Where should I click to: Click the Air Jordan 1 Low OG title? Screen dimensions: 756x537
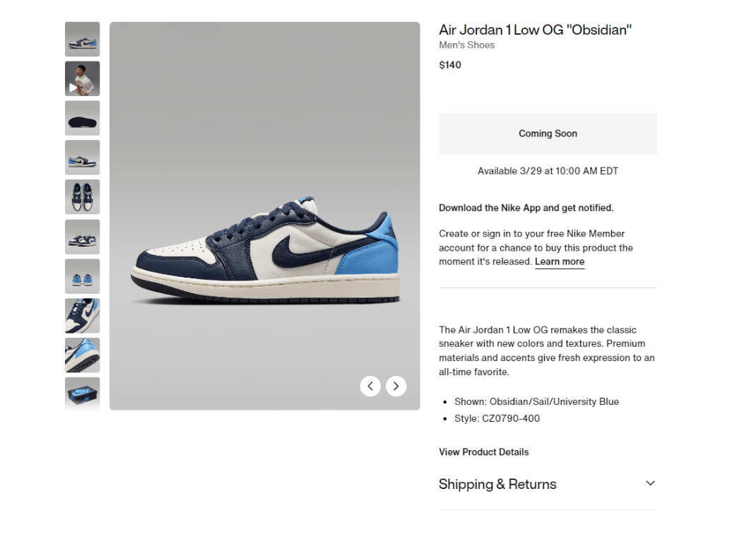(x=535, y=30)
